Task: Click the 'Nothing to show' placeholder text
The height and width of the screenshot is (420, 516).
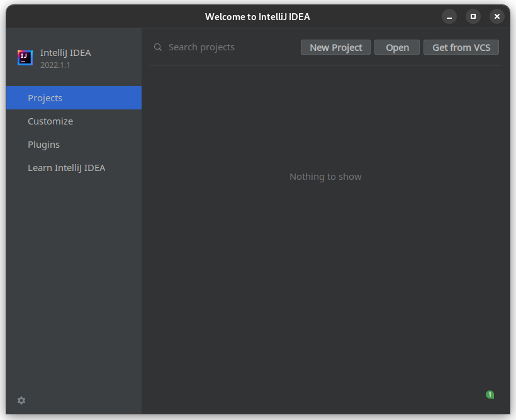Action: click(x=325, y=177)
